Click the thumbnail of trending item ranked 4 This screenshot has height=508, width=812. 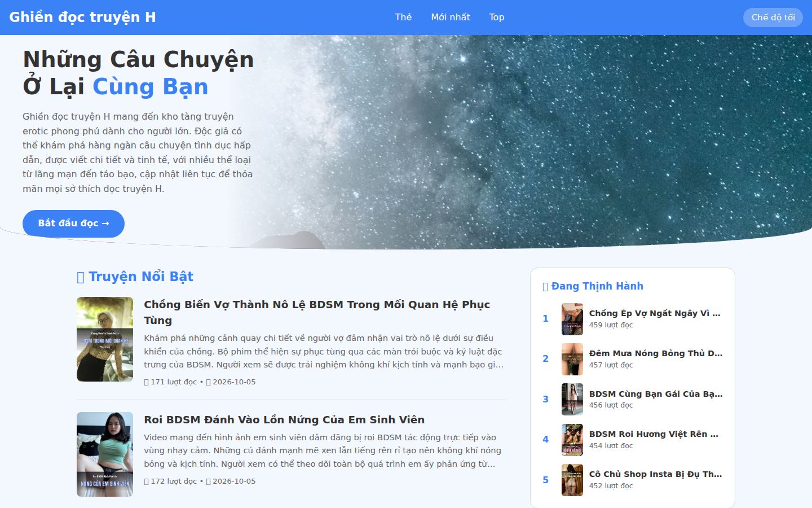[572, 440]
